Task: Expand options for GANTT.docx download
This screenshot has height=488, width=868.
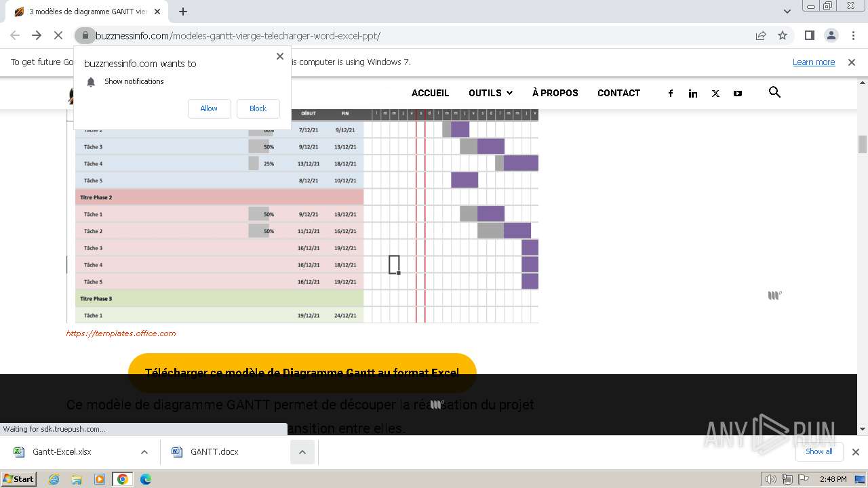Action: 302,452
